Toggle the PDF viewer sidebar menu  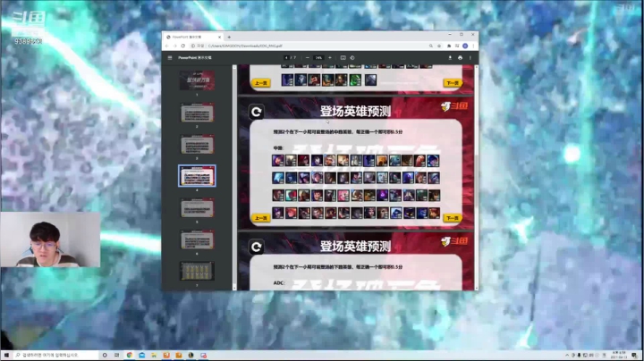[170, 58]
